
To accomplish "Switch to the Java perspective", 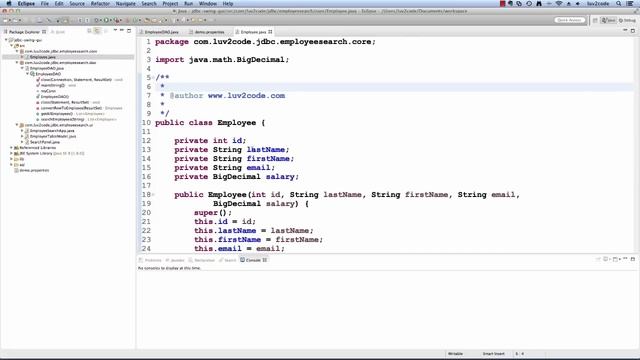I will coord(608,20).
